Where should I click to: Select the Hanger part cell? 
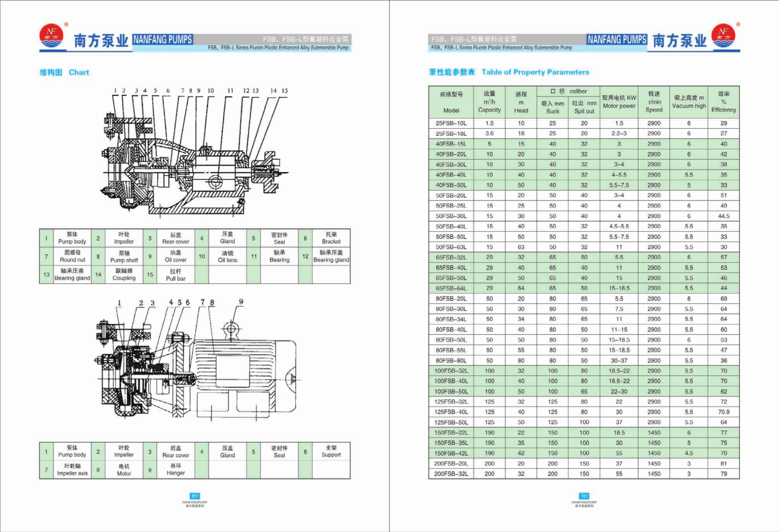175,470
